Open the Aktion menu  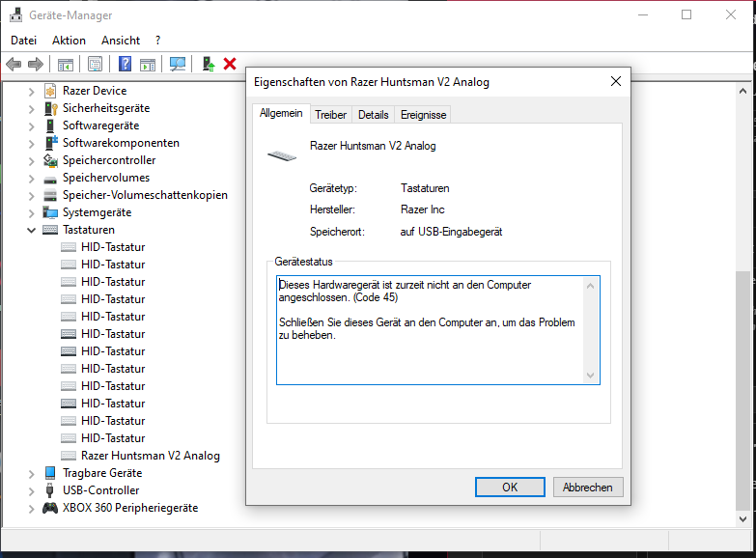69,41
